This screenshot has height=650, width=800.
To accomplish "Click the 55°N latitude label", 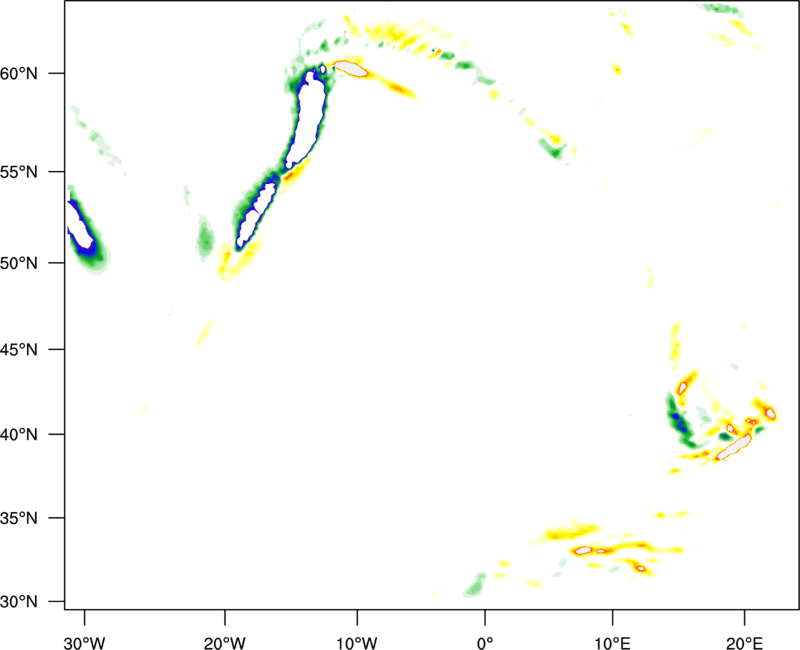I will click(19, 172).
